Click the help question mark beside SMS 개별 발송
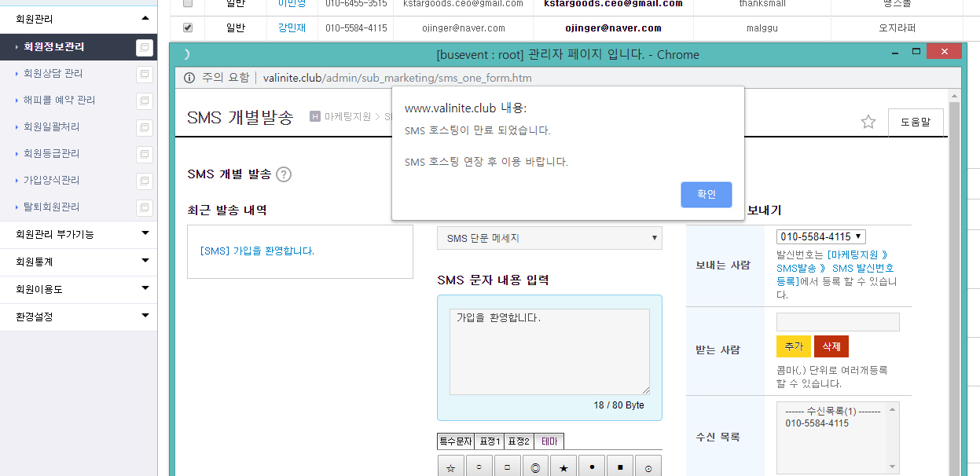The width and height of the screenshot is (980, 476). 284,174
